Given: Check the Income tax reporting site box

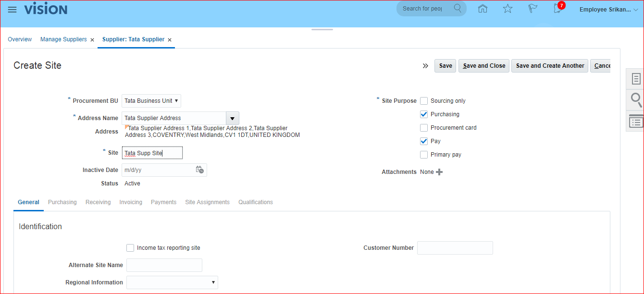Looking at the screenshot, I should click(130, 248).
